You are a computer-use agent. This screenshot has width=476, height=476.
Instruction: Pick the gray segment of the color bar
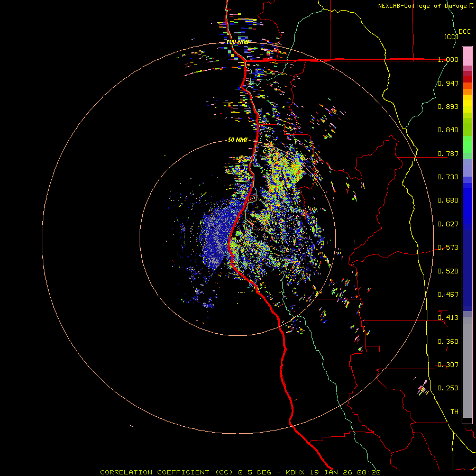pyautogui.click(x=467, y=368)
